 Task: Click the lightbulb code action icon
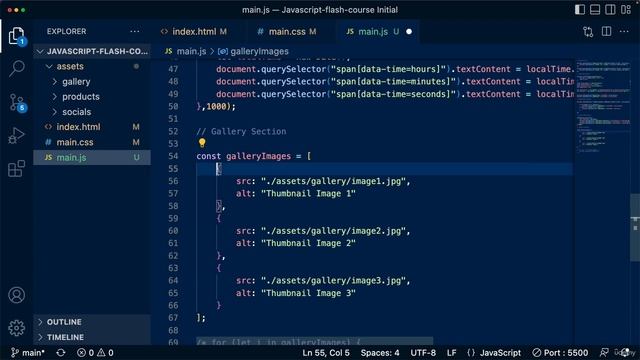[x=202, y=143]
